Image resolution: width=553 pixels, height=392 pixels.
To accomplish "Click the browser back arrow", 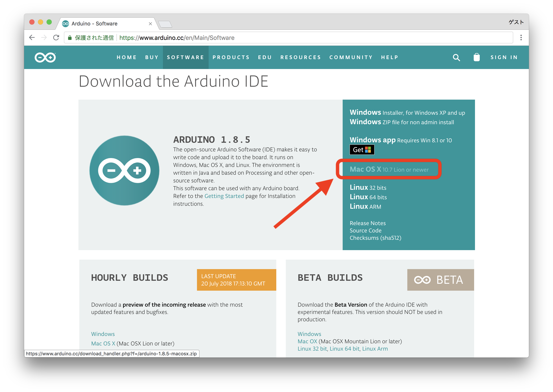I will [32, 38].
